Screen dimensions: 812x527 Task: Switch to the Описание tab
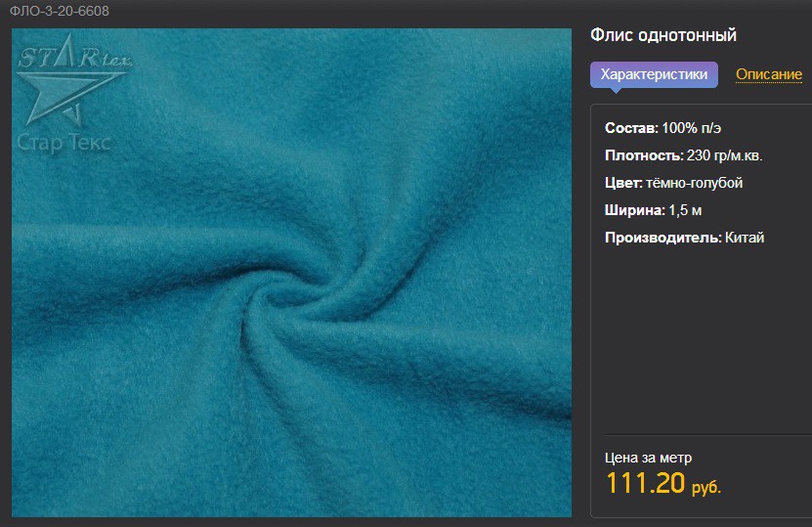769,74
